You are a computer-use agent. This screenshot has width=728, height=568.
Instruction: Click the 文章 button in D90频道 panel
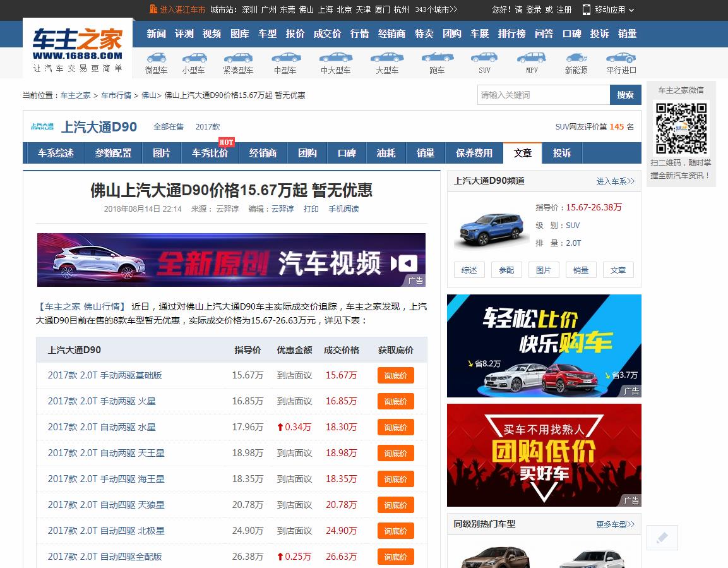click(x=618, y=270)
